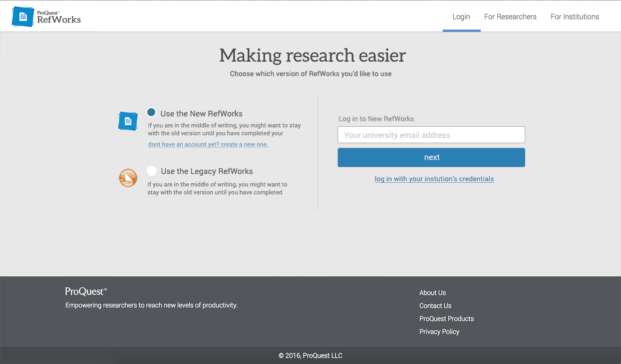
Task: Click the blue New RefWorks document icon
Action: (x=128, y=121)
